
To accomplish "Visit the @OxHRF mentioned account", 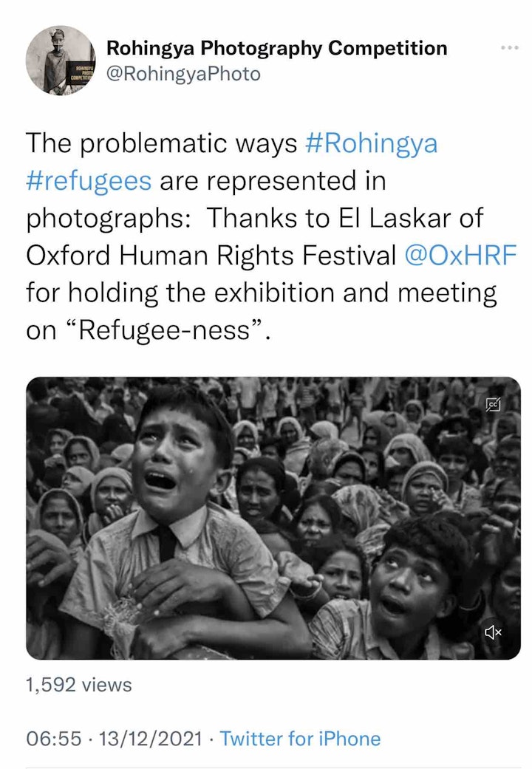I will pyautogui.click(x=461, y=255).
